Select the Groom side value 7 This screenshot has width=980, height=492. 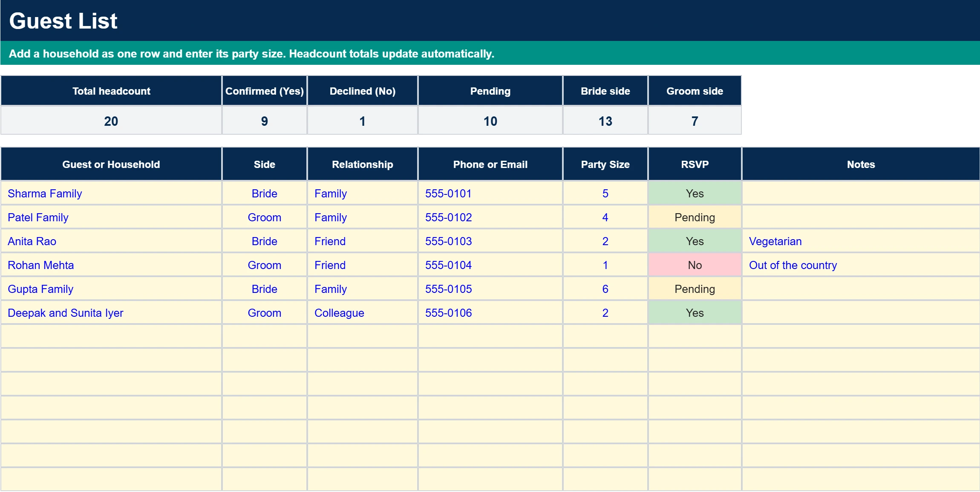(x=695, y=121)
